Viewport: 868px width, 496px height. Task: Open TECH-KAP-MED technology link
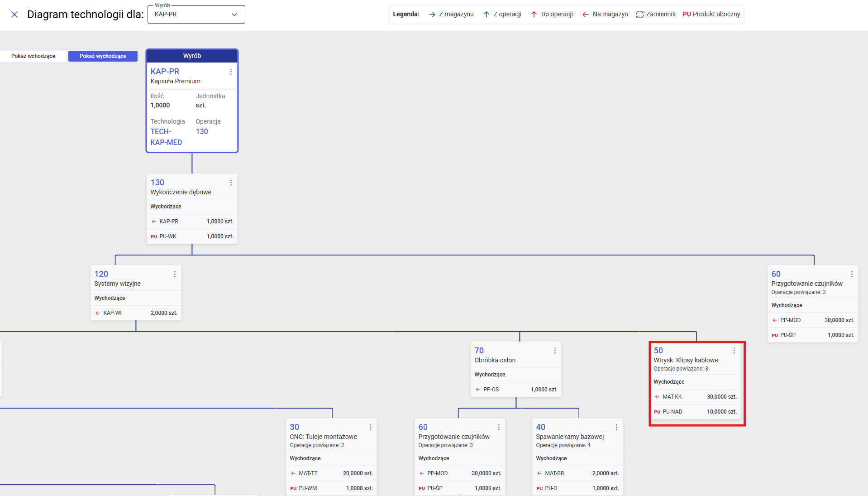[166, 137]
